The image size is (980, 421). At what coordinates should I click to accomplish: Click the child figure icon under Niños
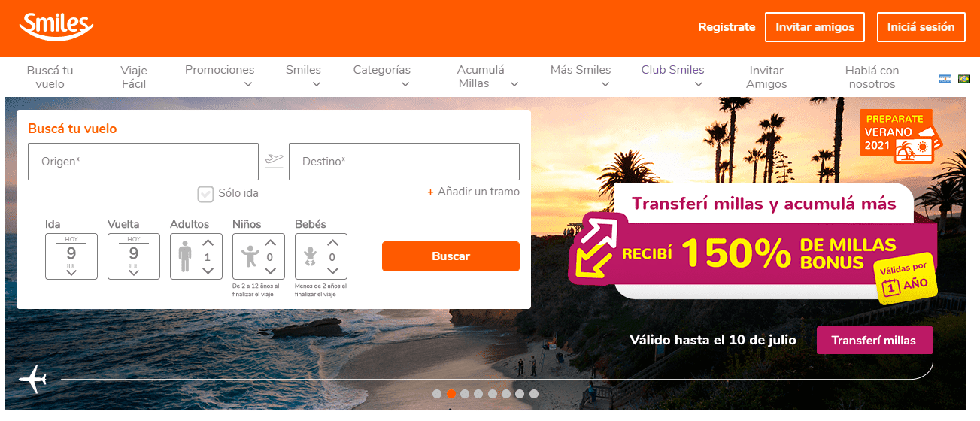pos(247,256)
